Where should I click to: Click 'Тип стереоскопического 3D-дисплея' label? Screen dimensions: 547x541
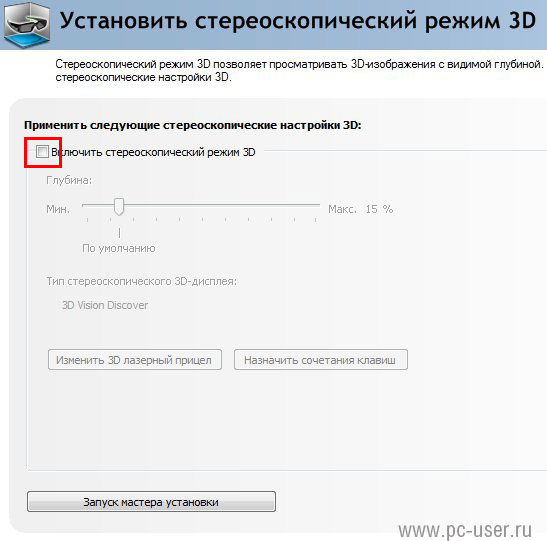(142, 281)
